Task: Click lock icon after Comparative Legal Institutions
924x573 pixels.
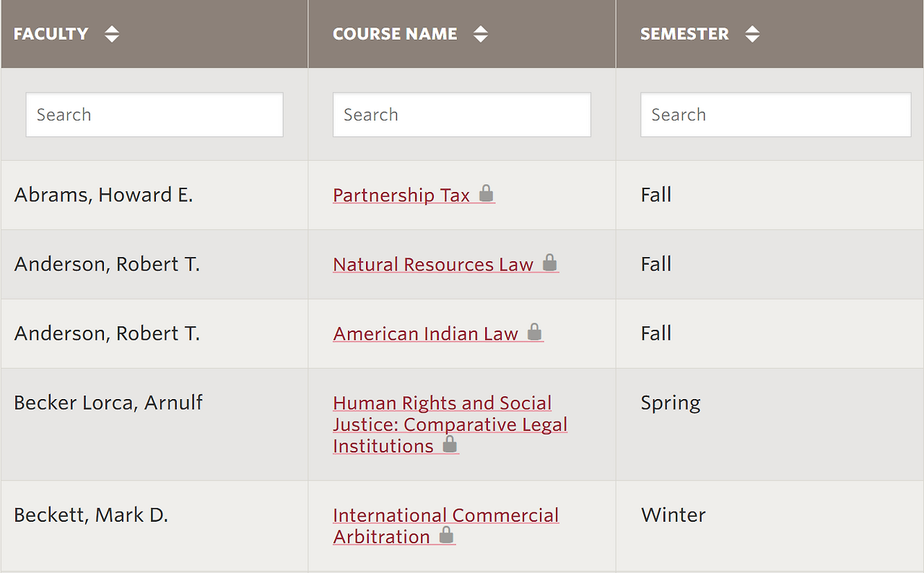Action: click(450, 444)
